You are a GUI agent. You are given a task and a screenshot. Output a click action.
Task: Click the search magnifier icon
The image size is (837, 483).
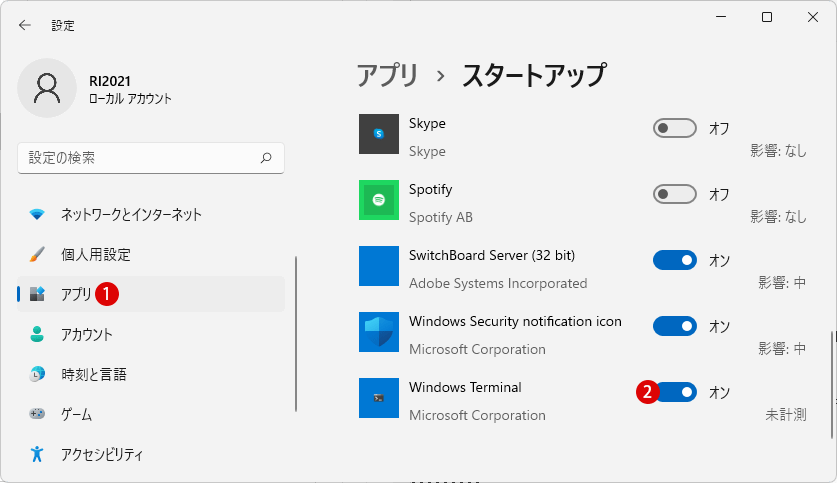pyautogui.click(x=266, y=158)
